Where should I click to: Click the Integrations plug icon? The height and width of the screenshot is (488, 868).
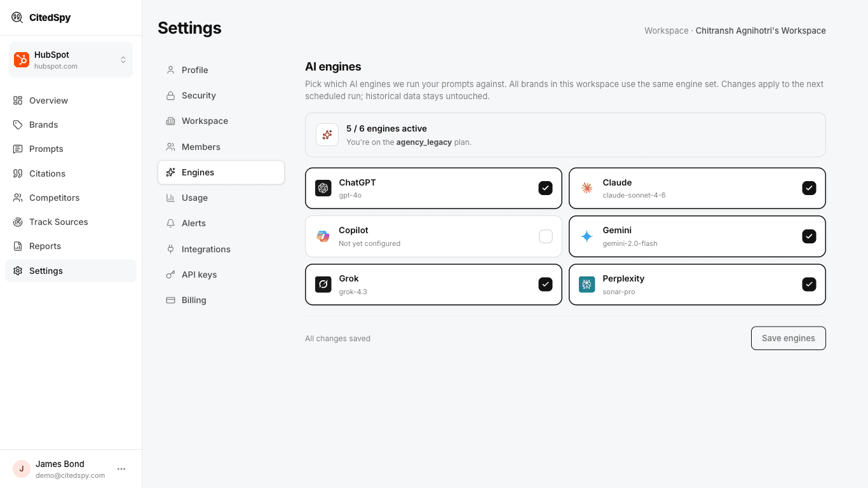pyautogui.click(x=170, y=249)
